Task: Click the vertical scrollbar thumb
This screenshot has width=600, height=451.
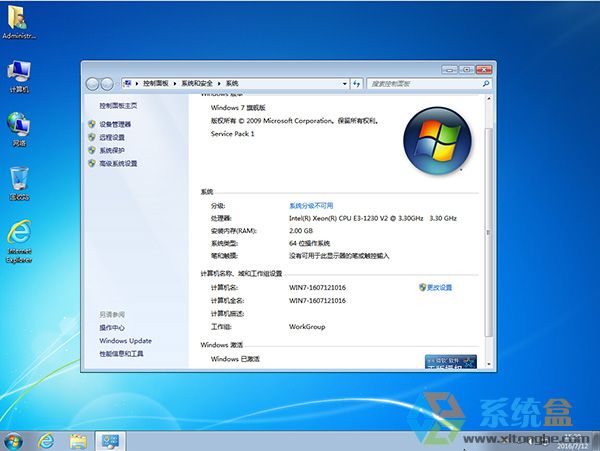Action: pos(488,233)
